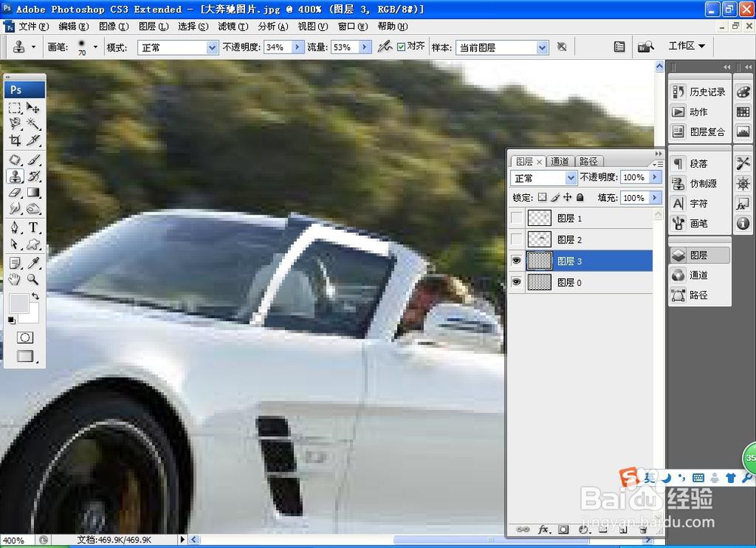Image resolution: width=756 pixels, height=548 pixels.
Task: Select the Sponge tool
Action: pyautogui.click(x=33, y=209)
